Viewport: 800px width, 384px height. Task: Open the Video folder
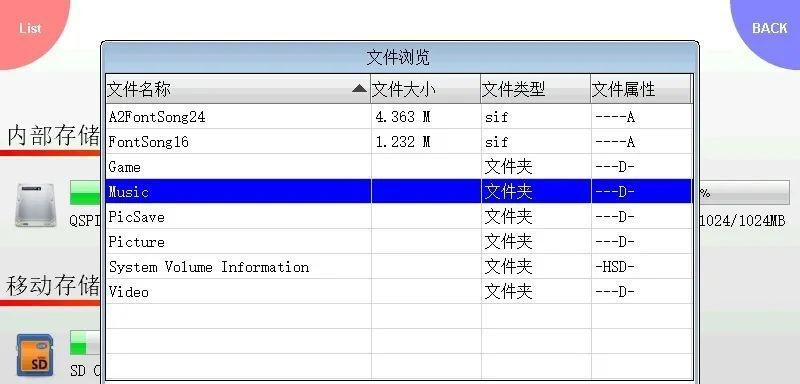pyautogui.click(x=398, y=292)
